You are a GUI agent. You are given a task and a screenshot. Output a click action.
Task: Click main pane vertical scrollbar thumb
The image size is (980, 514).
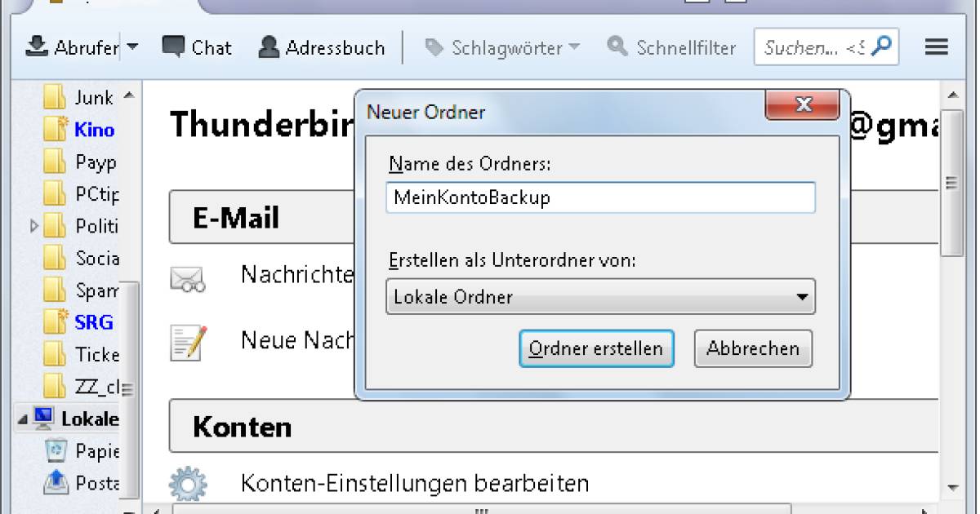pyautogui.click(x=951, y=182)
